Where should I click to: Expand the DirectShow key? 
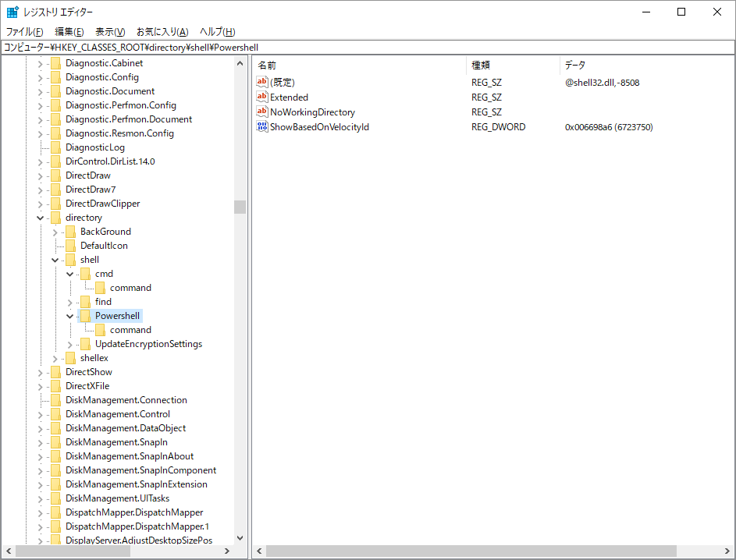pyautogui.click(x=41, y=373)
